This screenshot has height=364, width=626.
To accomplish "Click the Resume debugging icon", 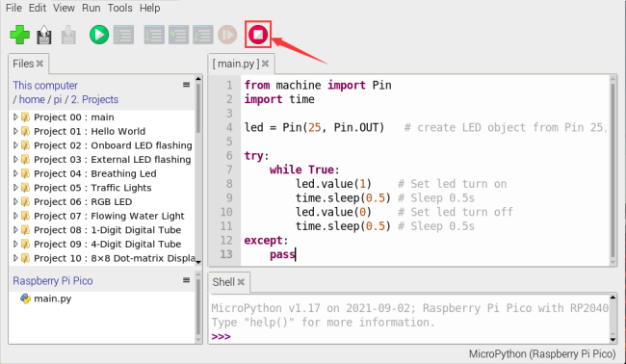I will tap(227, 35).
